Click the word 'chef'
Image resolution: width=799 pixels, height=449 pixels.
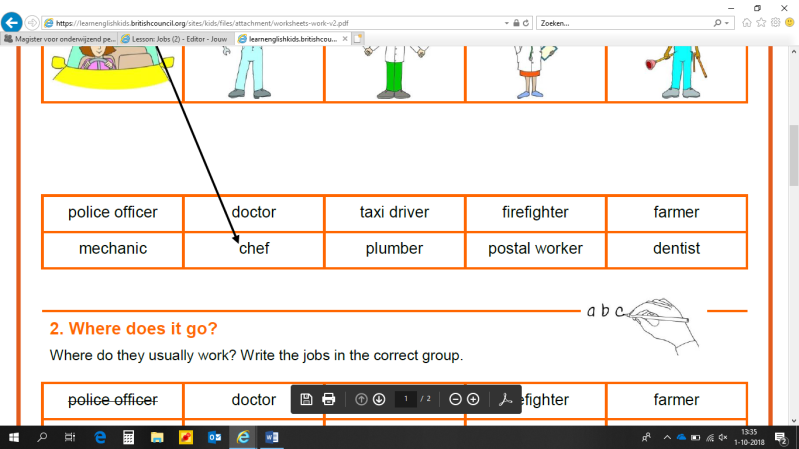point(254,248)
